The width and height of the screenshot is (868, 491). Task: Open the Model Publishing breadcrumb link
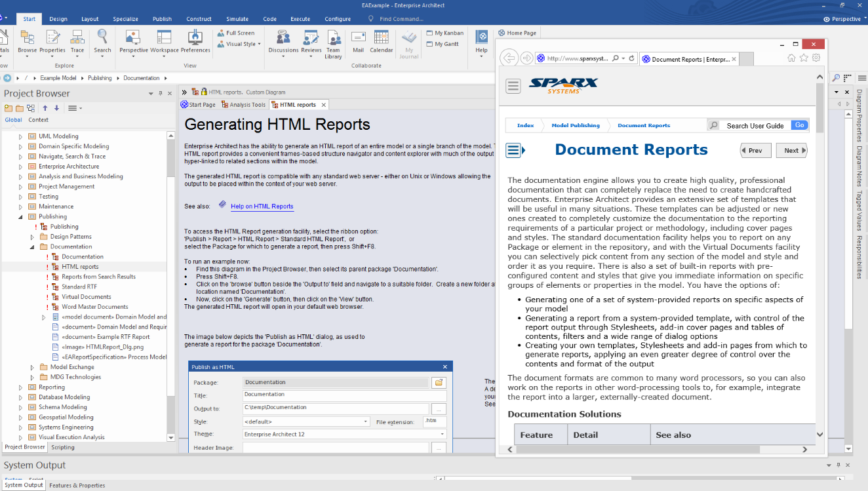pyautogui.click(x=575, y=125)
